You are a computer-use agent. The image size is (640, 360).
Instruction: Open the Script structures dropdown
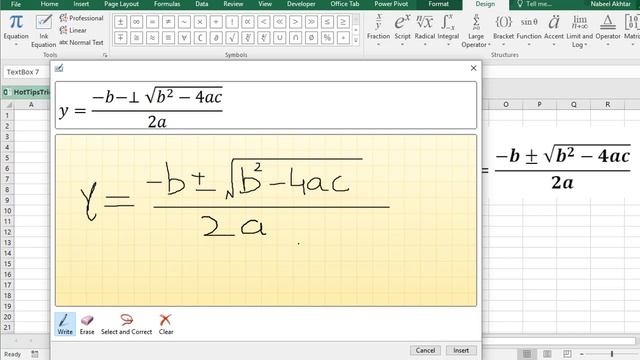pyautogui.click(x=402, y=30)
